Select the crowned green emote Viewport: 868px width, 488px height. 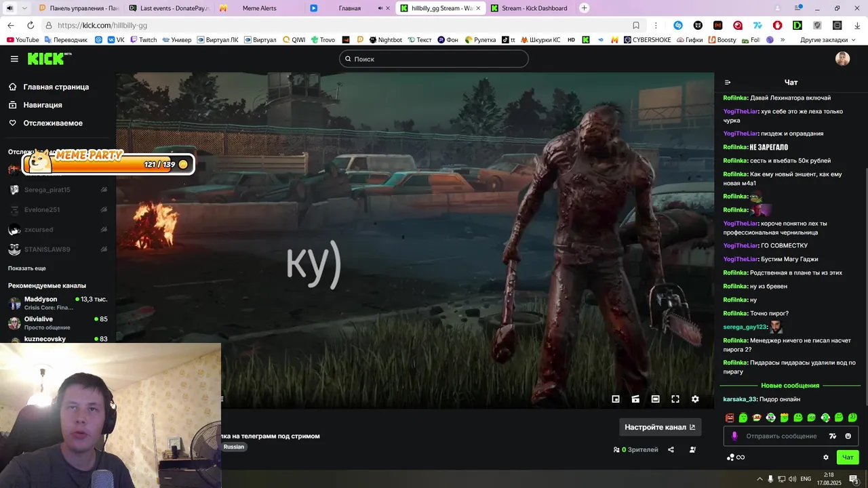click(x=785, y=418)
